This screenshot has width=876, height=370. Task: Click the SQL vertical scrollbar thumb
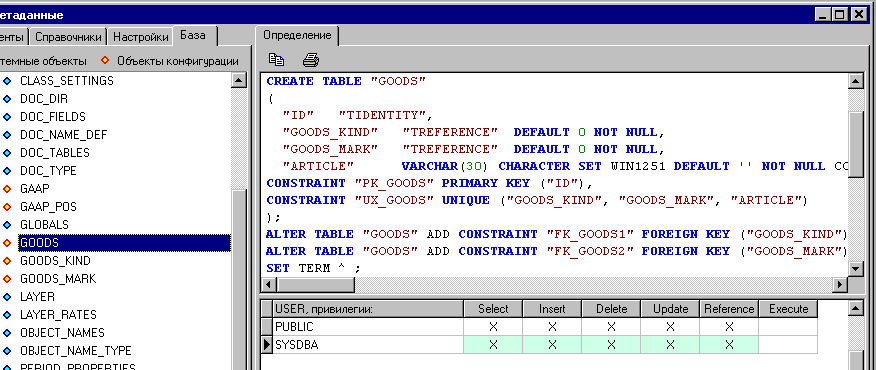coord(856,144)
